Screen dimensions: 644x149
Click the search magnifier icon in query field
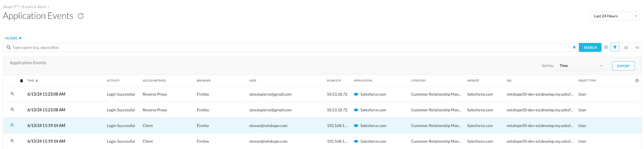coord(8,47)
